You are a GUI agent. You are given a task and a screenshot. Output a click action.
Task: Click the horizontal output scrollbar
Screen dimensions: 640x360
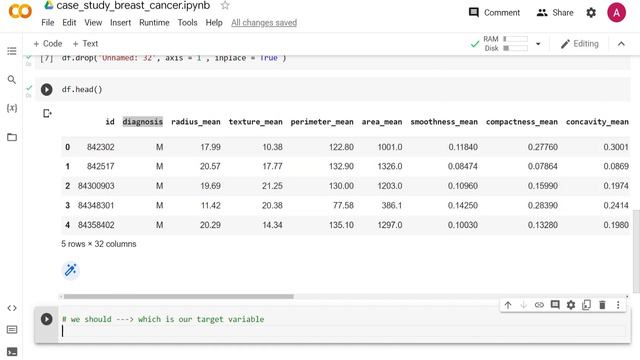tap(178, 297)
